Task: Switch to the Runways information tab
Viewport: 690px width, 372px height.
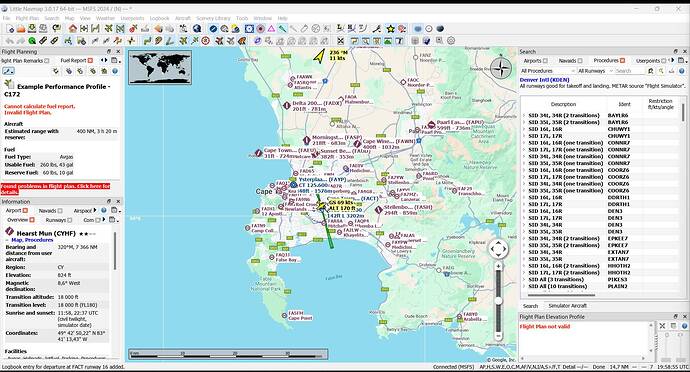Action: (58, 220)
